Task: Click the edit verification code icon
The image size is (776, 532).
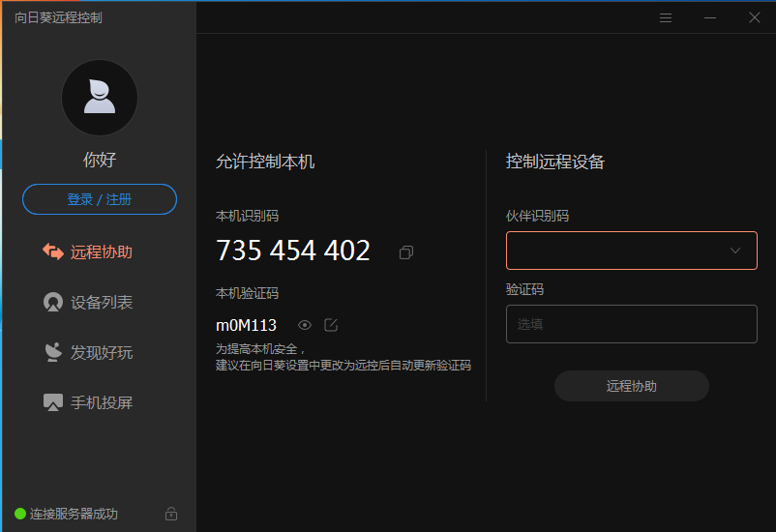Action: click(x=331, y=325)
